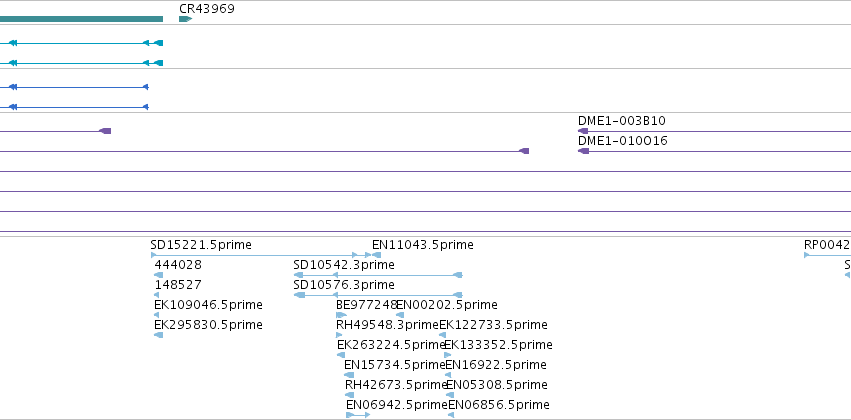
Task: Select the DME1-010O16 feature arrowhead
Action: pyautogui.click(x=583, y=151)
